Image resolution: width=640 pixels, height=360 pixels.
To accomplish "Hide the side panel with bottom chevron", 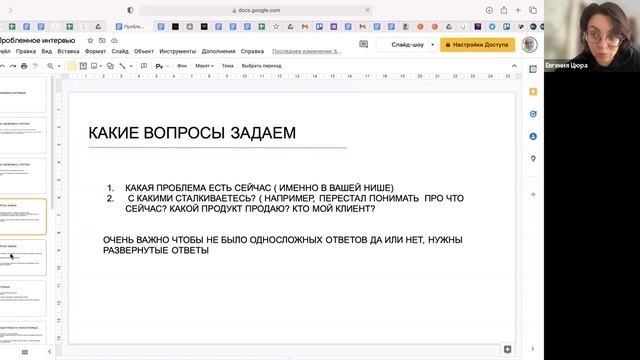I will coord(533,349).
